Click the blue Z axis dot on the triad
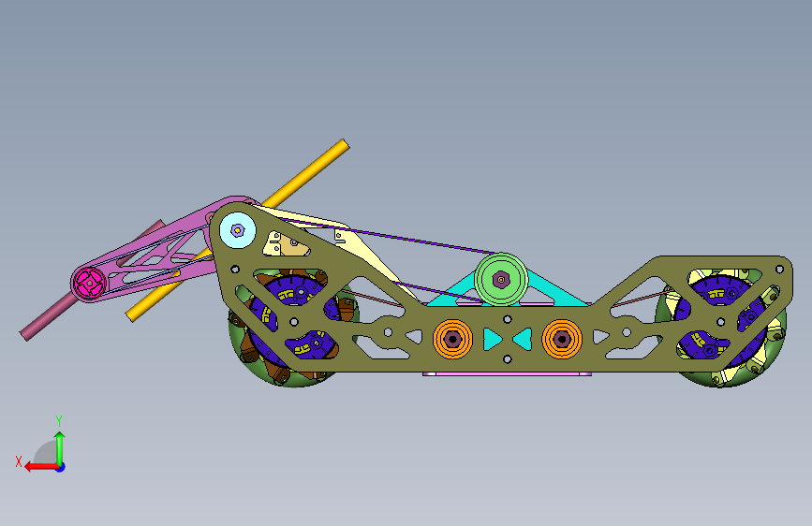This screenshot has width=812, height=526. coord(61,467)
